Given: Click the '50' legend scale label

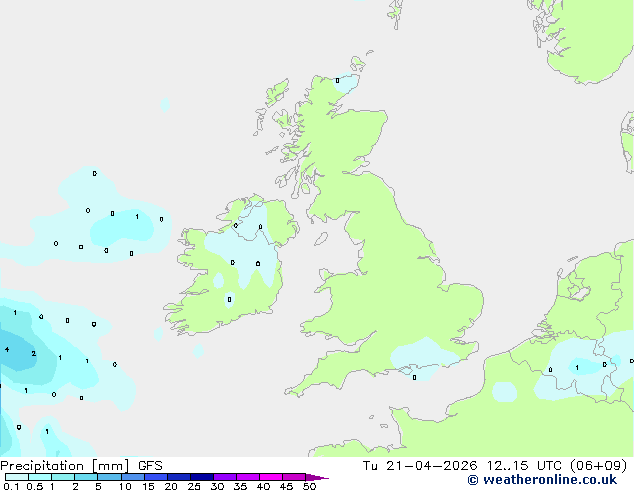Looking at the screenshot, I should pyautogui.click(x=309, y=486).
